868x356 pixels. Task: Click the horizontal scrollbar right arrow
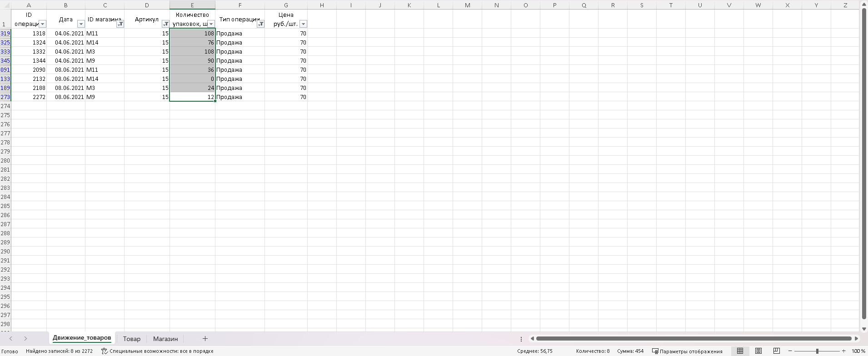click(x=856, y=339)
